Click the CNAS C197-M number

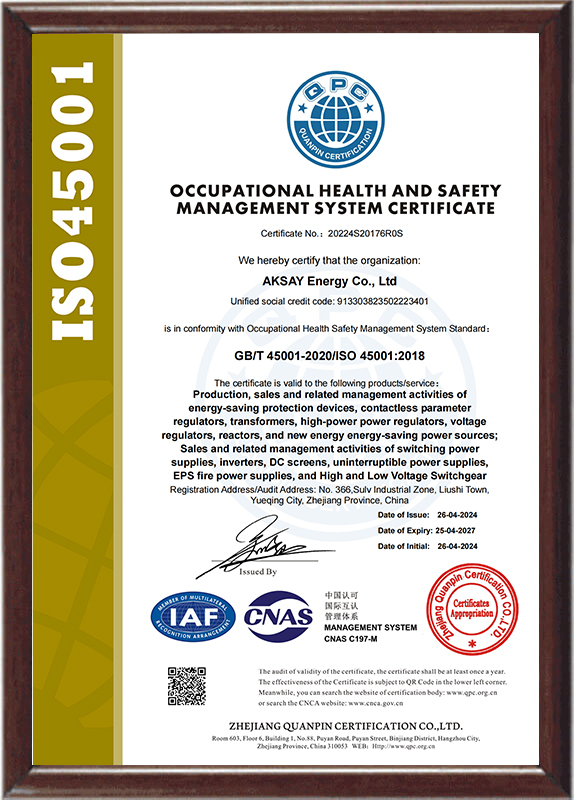click(351, 639)
